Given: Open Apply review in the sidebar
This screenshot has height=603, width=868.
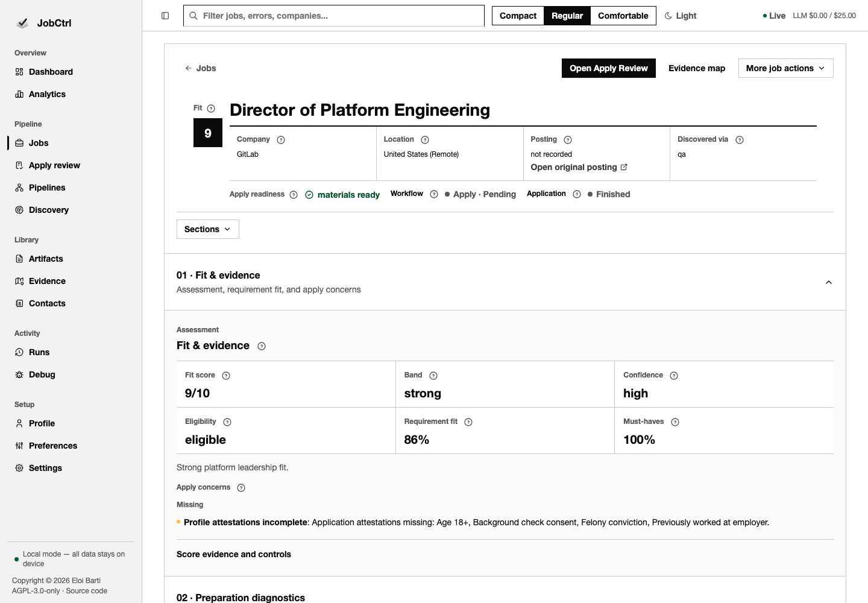Looking at the screenshot, I should (x=71, y=165).
